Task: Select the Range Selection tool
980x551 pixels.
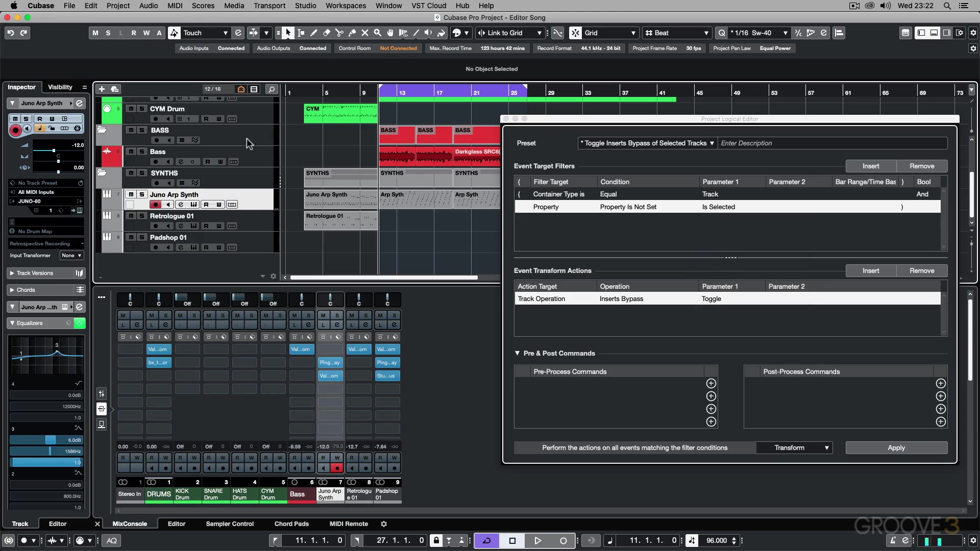Action: 301,33
